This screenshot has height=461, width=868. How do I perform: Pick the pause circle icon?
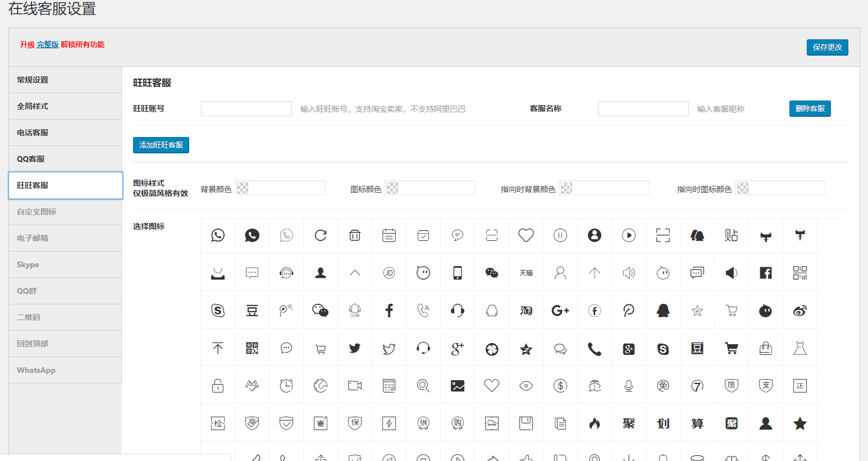(560, 235)
